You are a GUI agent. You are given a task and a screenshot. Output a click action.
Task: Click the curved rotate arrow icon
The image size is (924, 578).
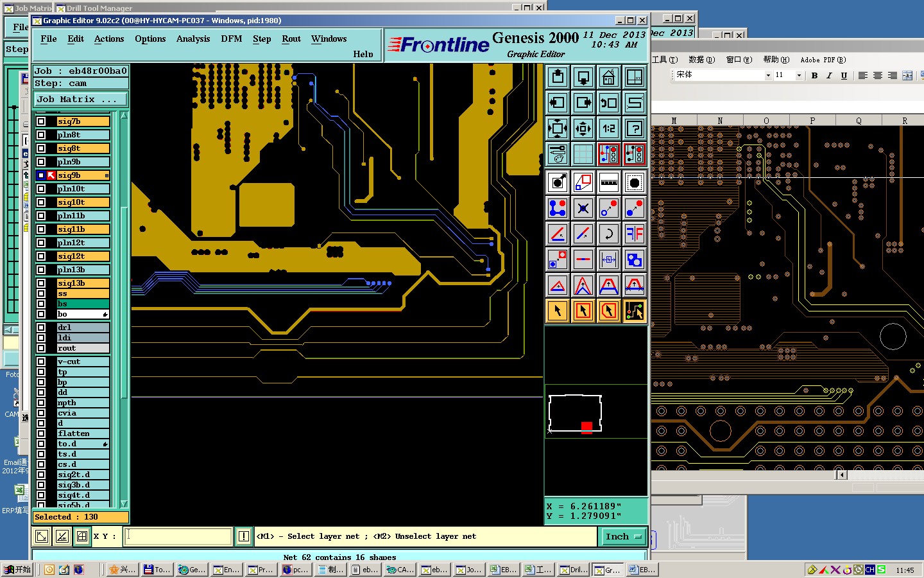(x=609, y=234)
